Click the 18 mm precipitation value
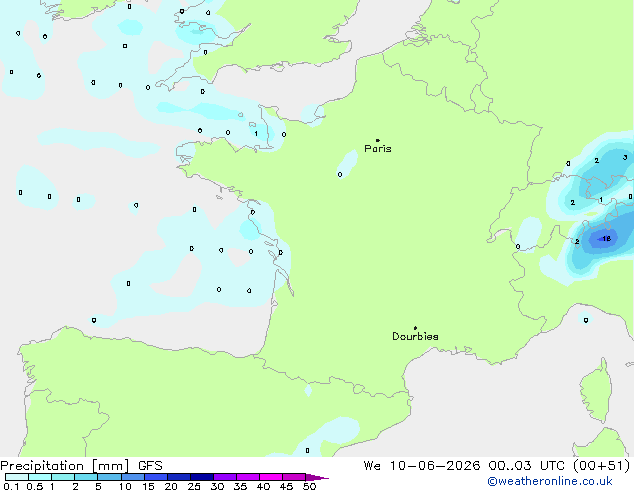 point(607,239)
